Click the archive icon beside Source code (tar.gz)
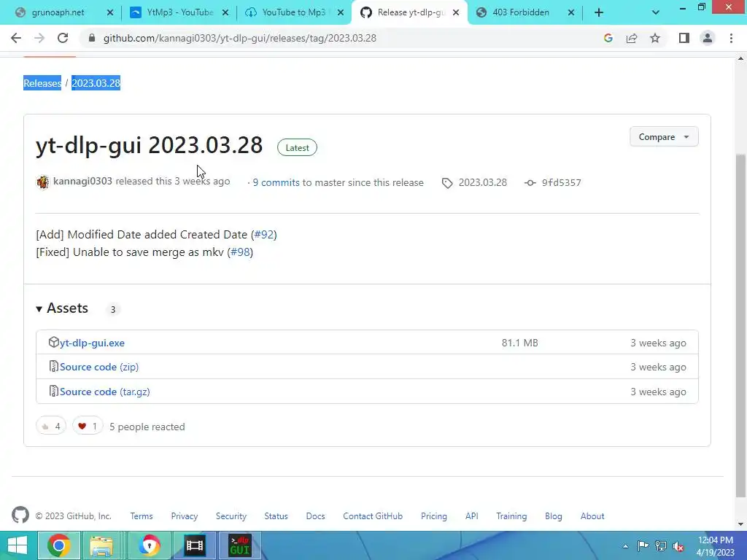The height and width of the screenshot is (560, 747). (53, 391)
